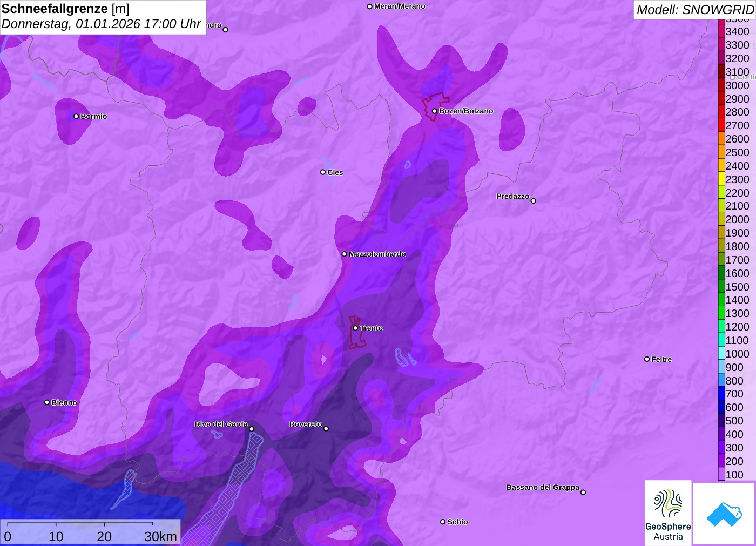Select the 1500 m green legend swatch
This screenshot has height=546, width=756.
[x=721, y=287]
